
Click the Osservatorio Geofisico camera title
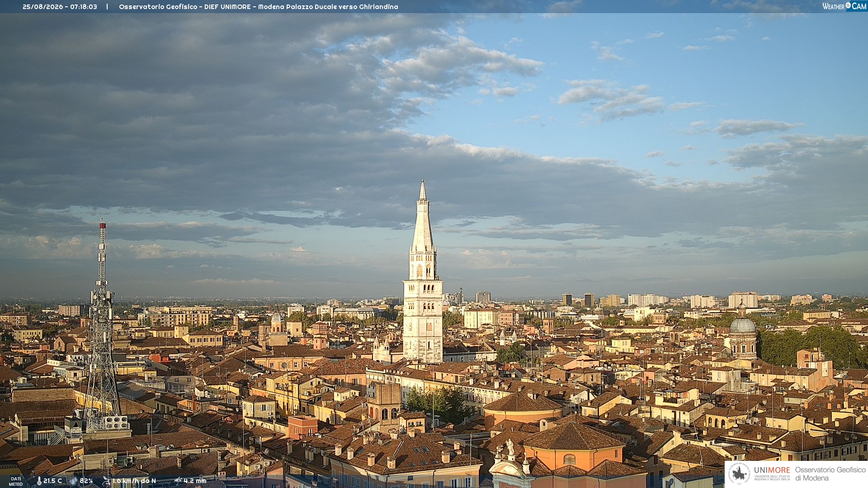[x=258, y=7]
